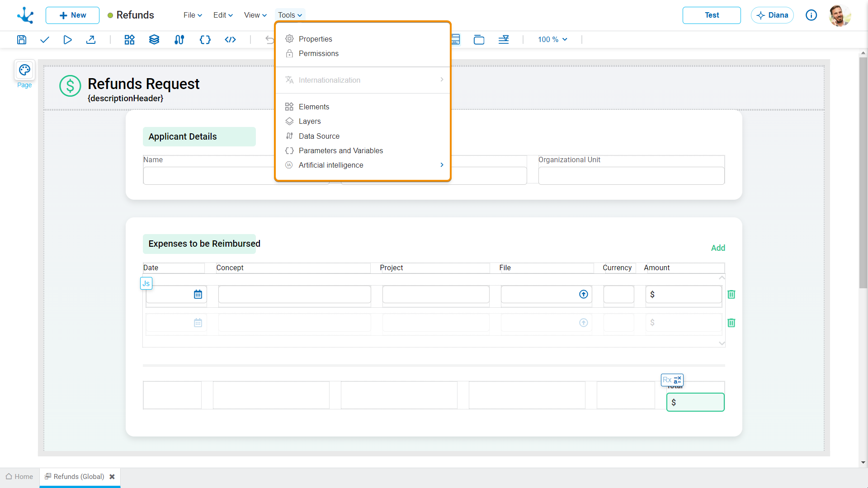The width and height of the screenshot is (868, 488).
Task: Open the Layers toolbar icon
Action: 154,40
